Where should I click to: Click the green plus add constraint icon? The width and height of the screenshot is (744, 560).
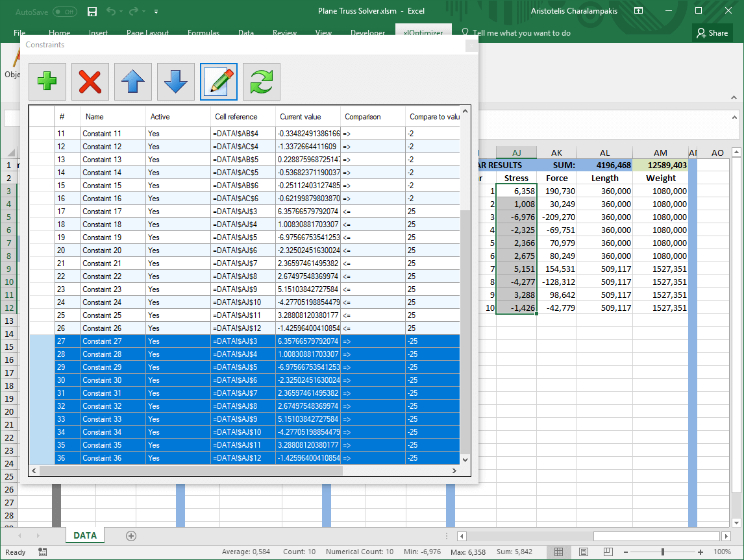click(x=47, y=82)
